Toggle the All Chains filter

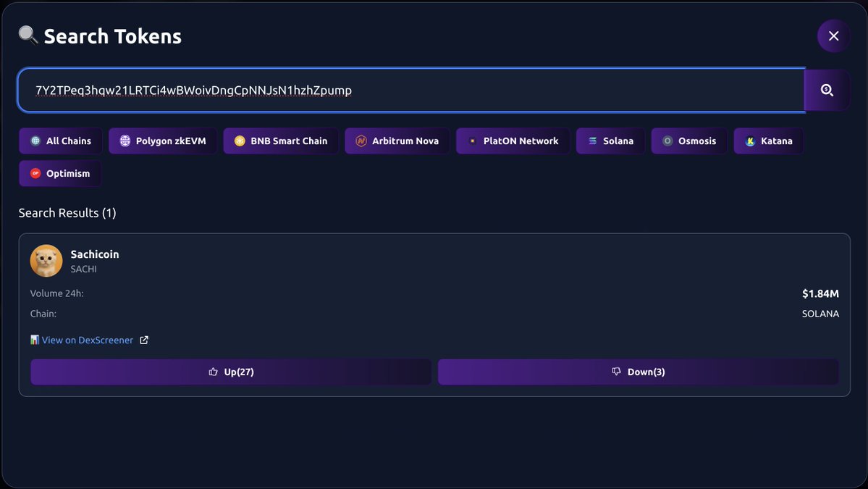point(60,141)
